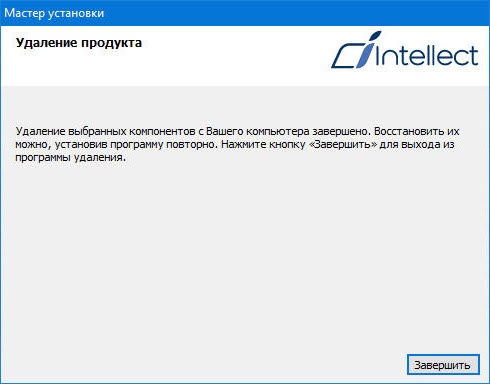Click the first line about Удаление выбранных компонентов
This screenshot has height=384, width=490.
tap(237, 131)
